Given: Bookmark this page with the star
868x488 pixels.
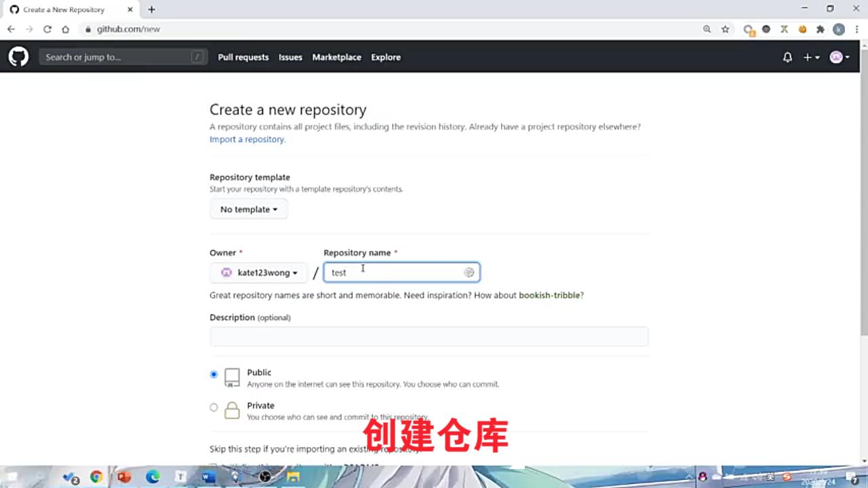Looking at the screenshot, I should pyautogui.click(x=726, y=29).
